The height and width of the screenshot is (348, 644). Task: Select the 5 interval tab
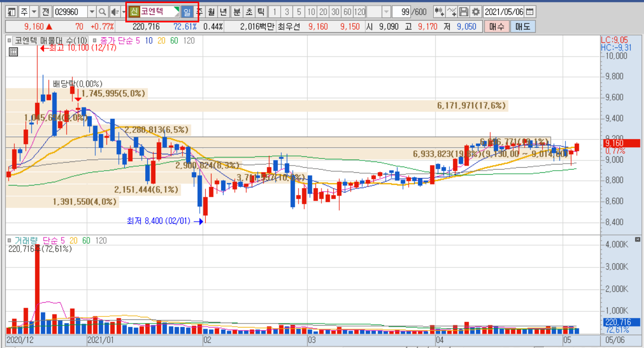299,12
